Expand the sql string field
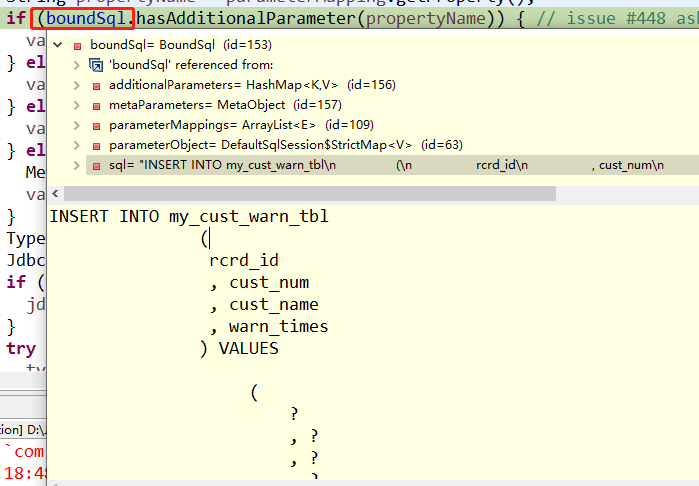This screenshot has height=486, width=699. coord(77,165)
